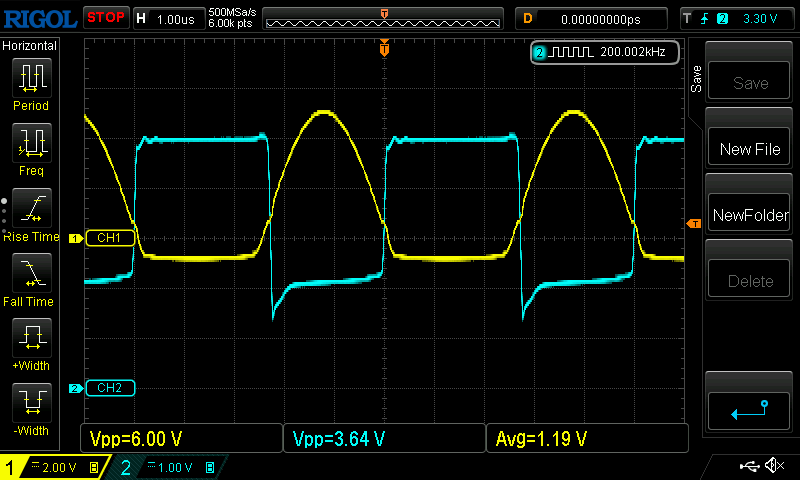
Task: Toggle the muted speaker sound icon
Action: tap(774, 465)
